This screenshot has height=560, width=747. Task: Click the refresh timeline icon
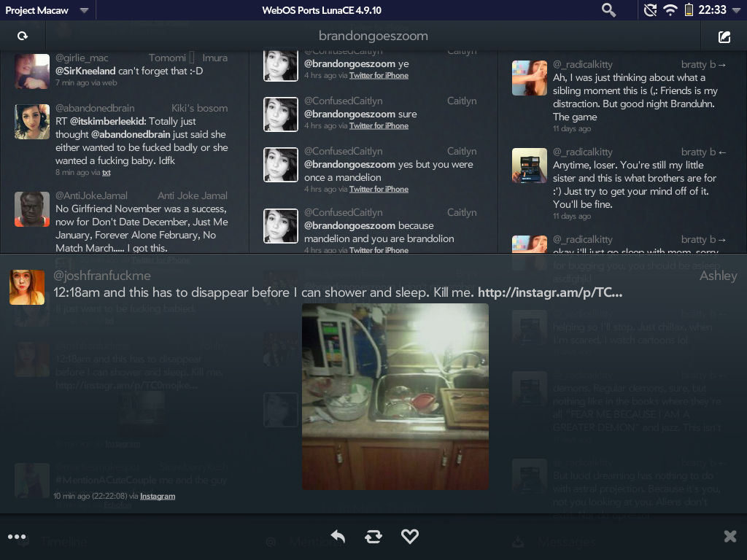23,36
